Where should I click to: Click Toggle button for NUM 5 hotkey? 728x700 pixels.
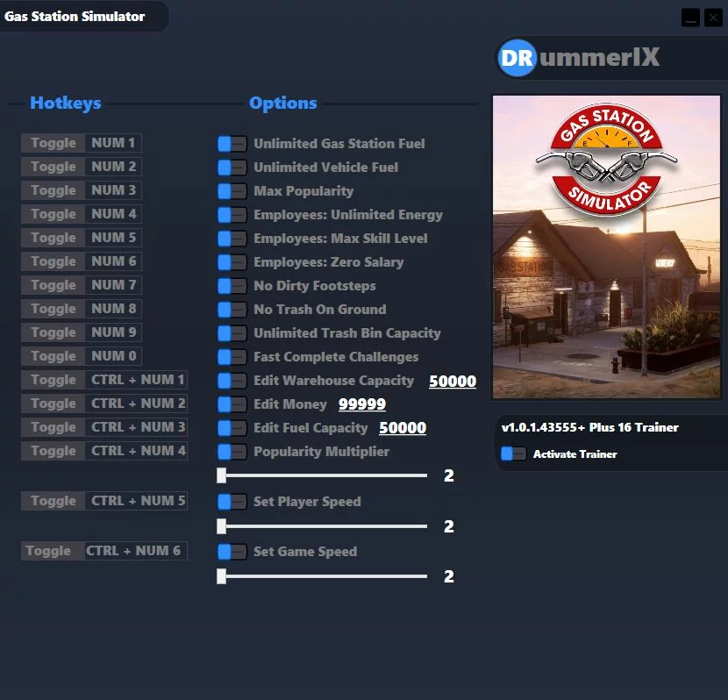tap(54, 238)
